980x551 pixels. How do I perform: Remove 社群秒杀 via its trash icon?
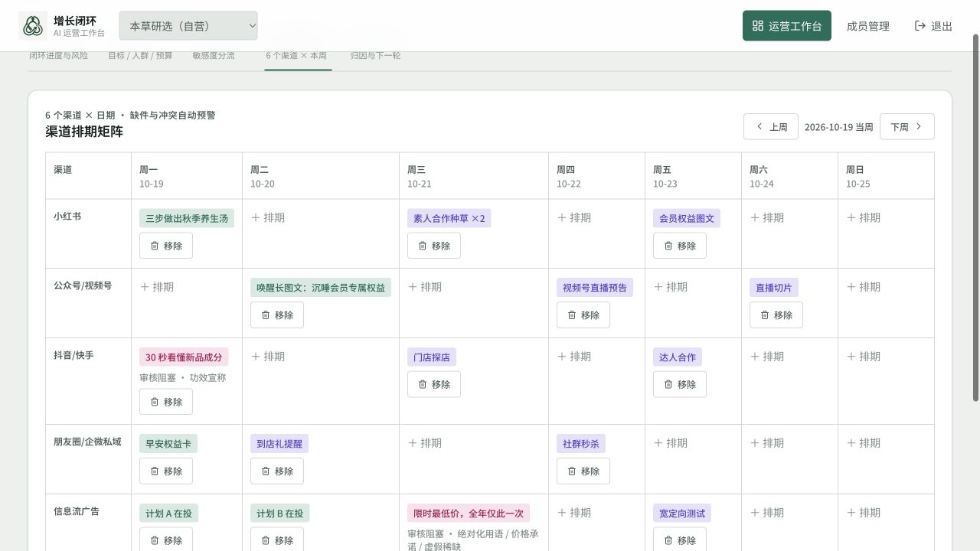click(572, 471)
